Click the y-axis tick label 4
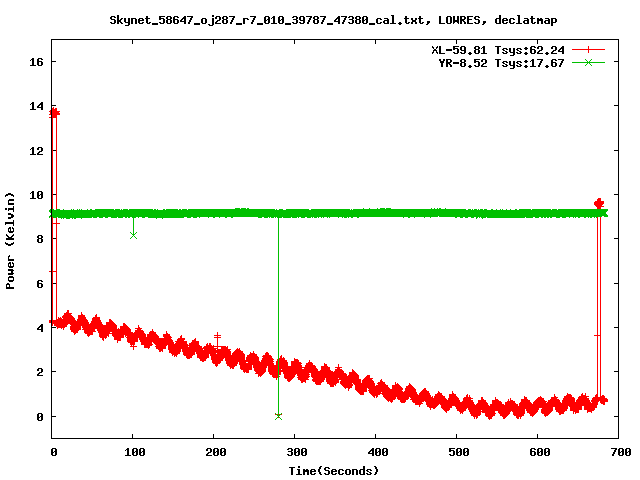The image size is (640, 480). point(40,328)
